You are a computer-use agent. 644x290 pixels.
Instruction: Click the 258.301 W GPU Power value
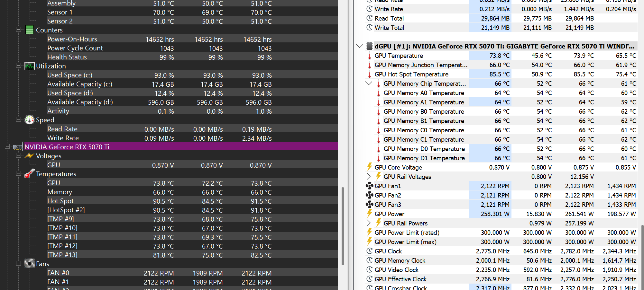click(x=495, y=214)
